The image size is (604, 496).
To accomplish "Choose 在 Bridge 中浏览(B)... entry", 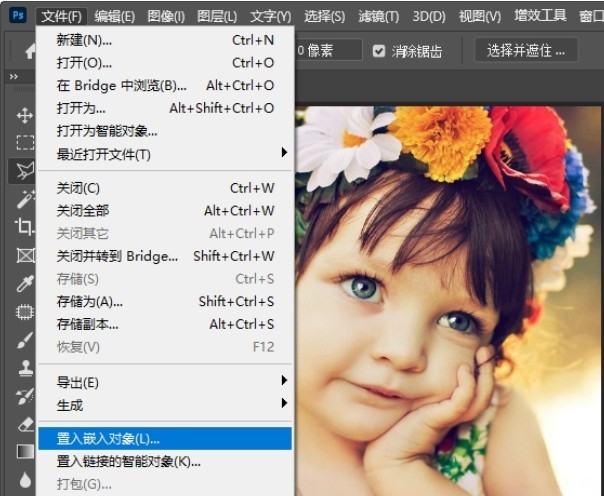I will tap(165, 85).
